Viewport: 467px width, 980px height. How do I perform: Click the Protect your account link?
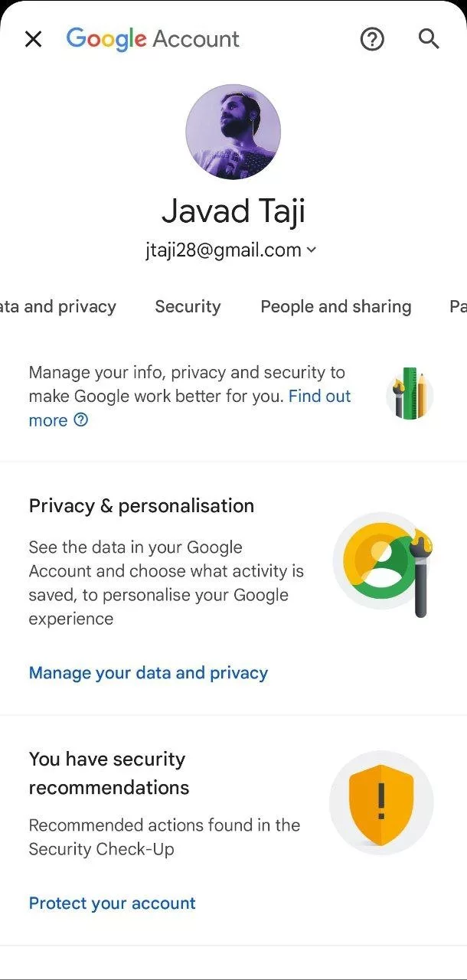pyautogui.click(x=112, y=903)
